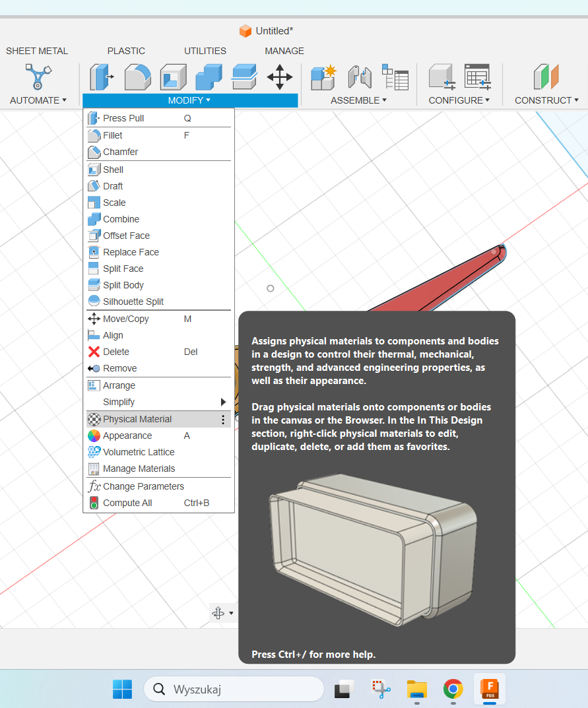588x708 pixels.
Task: Open Snipping Tool from taskbar
Action: tap(381, 689)
